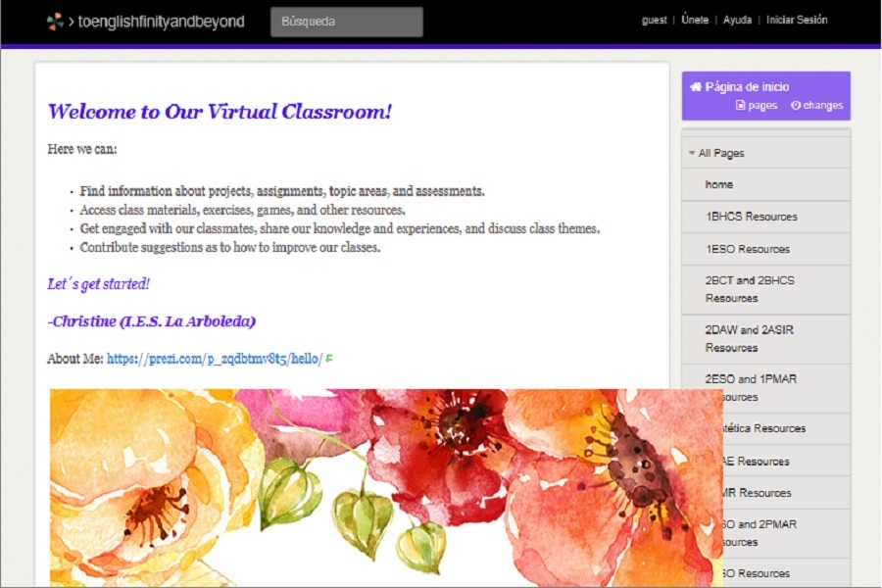Open the prezi.com About Me hyperlink

pos(215,359)
